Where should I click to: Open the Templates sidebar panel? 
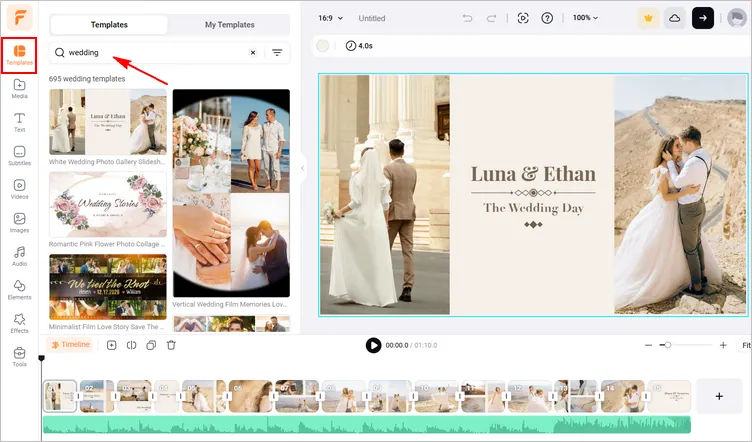pos(19,55)
